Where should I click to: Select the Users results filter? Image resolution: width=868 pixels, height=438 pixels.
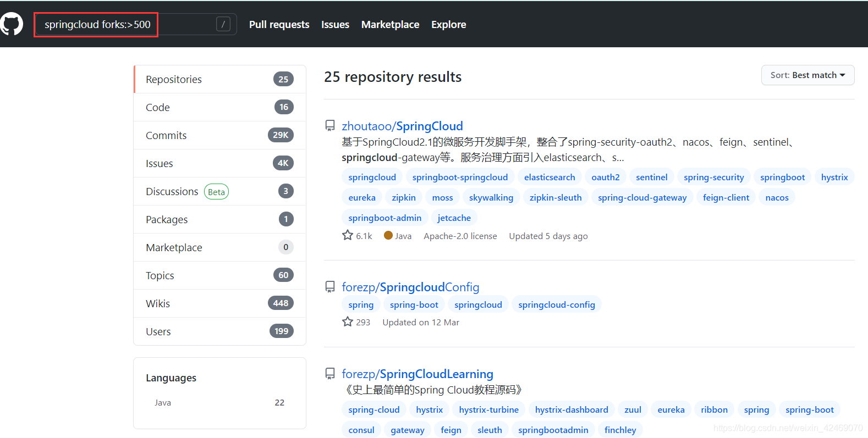(219, 331)
